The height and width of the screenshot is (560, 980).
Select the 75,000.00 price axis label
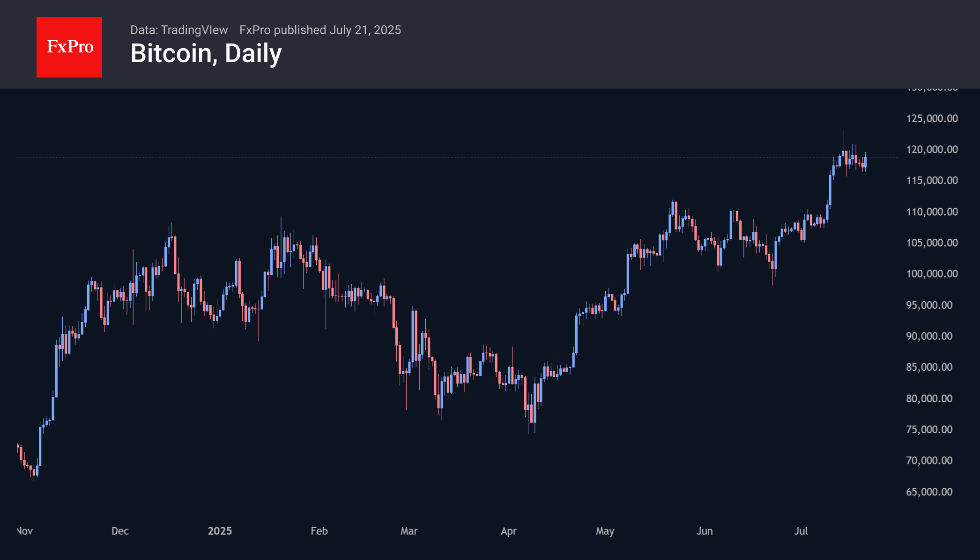click(x=929, y=429)
